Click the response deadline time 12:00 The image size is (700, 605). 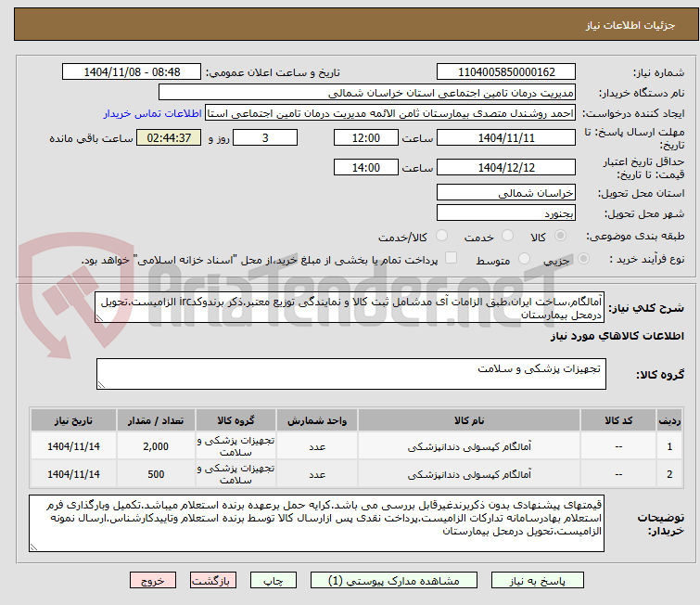tap(366, 137)
